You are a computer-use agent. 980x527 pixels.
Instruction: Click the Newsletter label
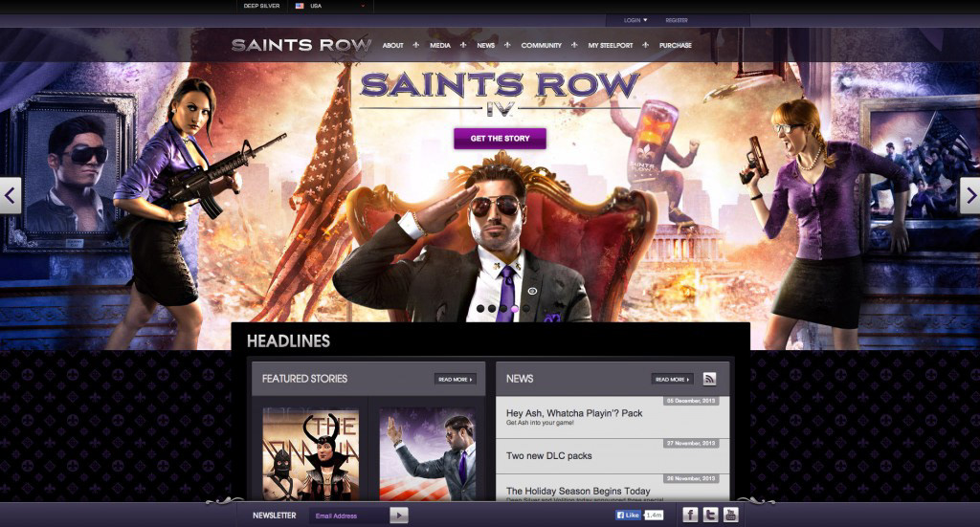point(275,516)
